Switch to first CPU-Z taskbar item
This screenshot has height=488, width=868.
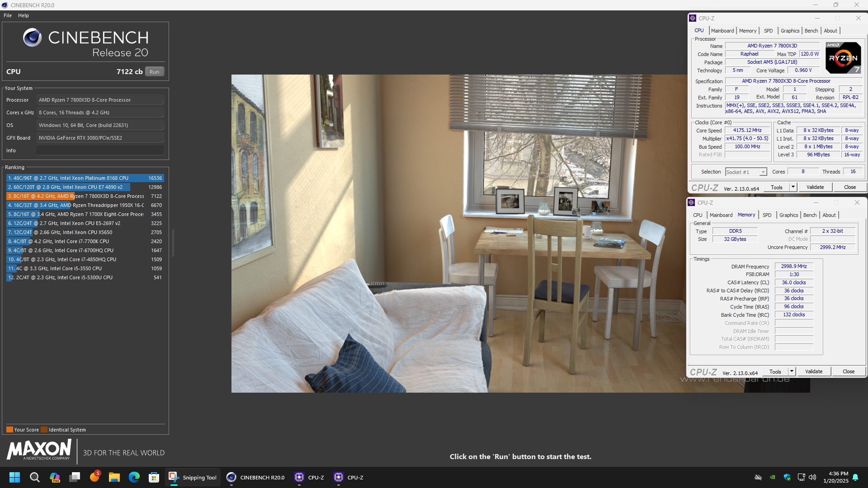309,477
